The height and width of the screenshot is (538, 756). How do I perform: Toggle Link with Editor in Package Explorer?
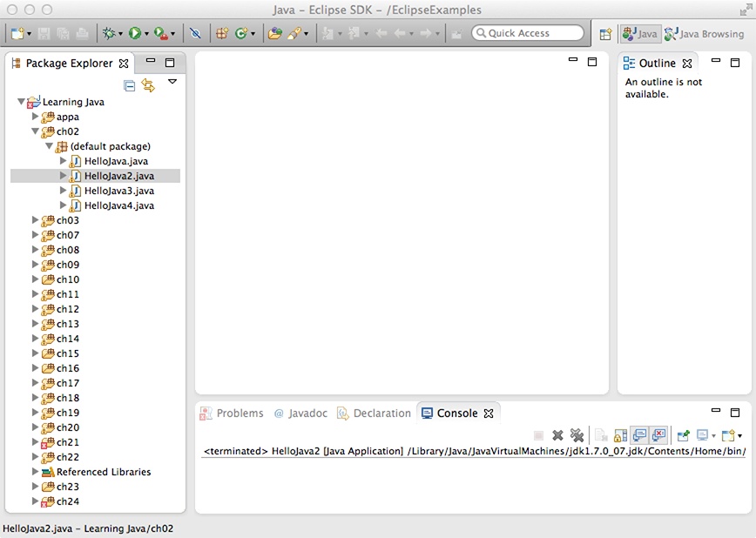(x=148, y=85)
